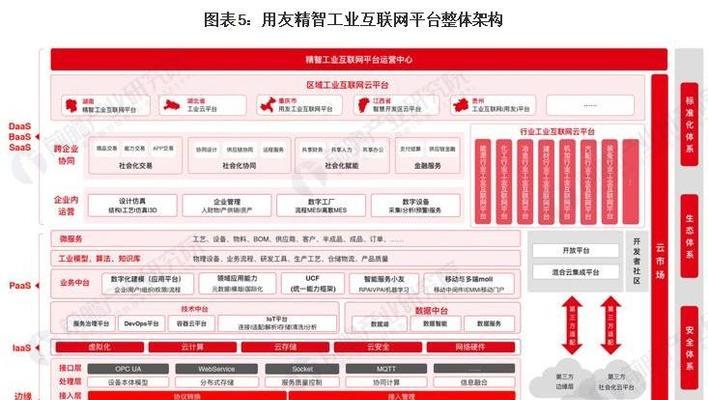Click the 数字化建模（应用平台）box

[x=148, y=284]
